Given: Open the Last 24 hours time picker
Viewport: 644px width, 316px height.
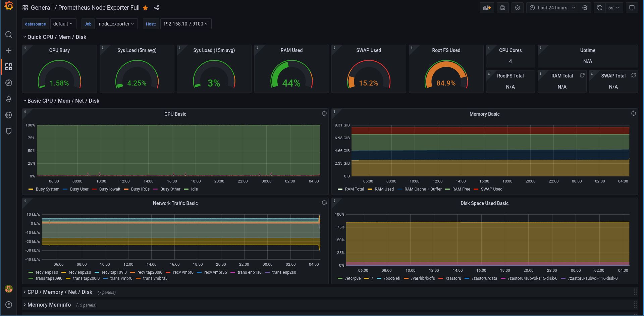Looking at the screenshot, I should pyautogui.click(x=552, y=8).
